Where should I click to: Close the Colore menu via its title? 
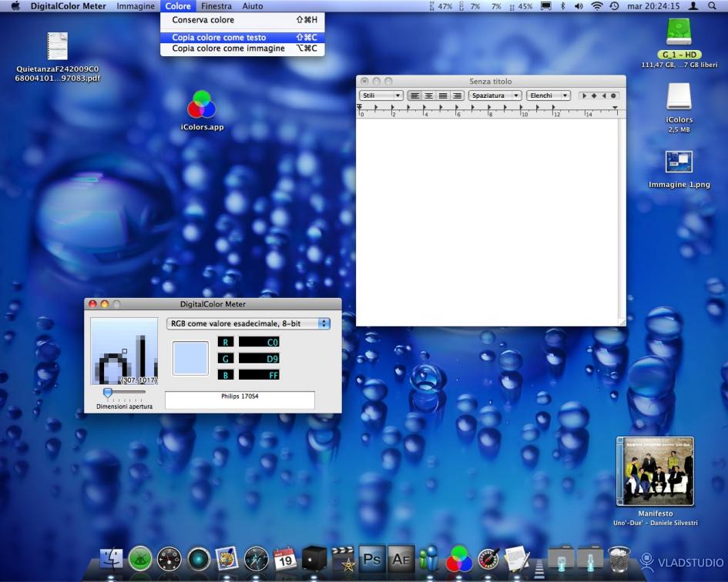178,6
